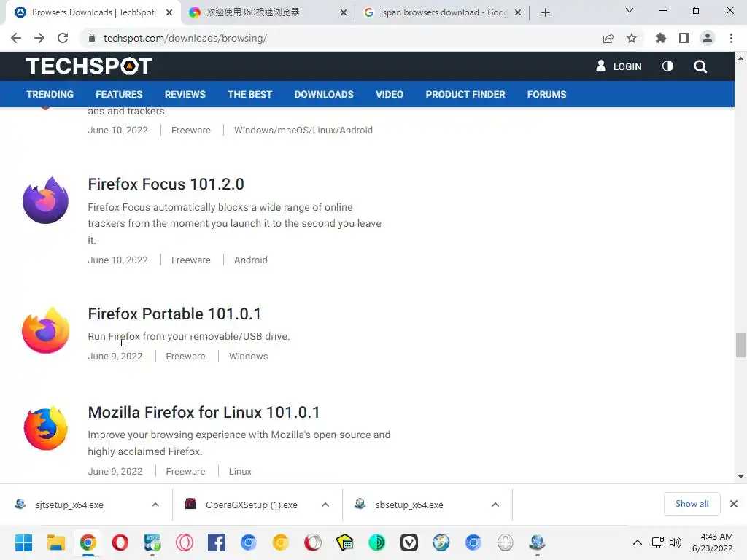Open Mozilla Firefox for Linux 101.0.1 title

204,413
